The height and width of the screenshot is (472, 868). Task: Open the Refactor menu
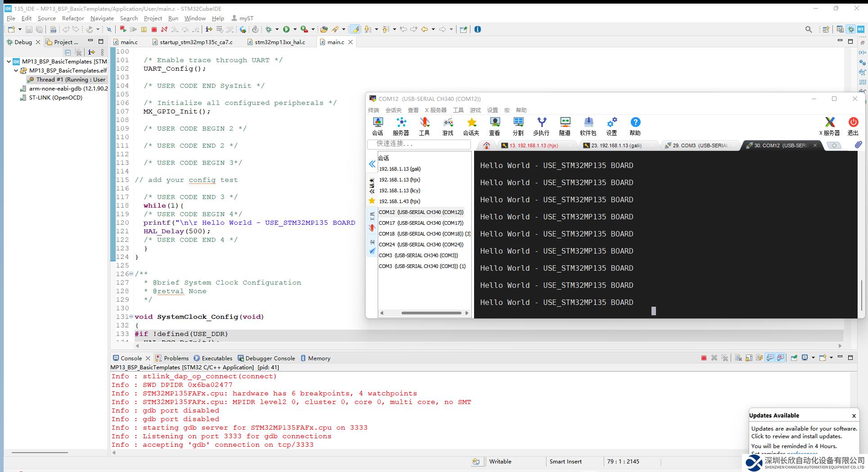[x=73, y=18]
